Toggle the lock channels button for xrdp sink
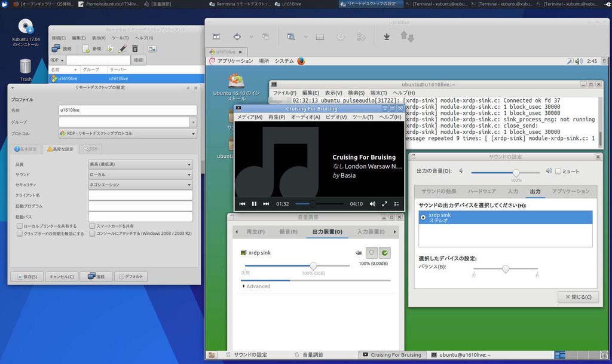This screenshot has height=364, width=612. pos(371,253)
